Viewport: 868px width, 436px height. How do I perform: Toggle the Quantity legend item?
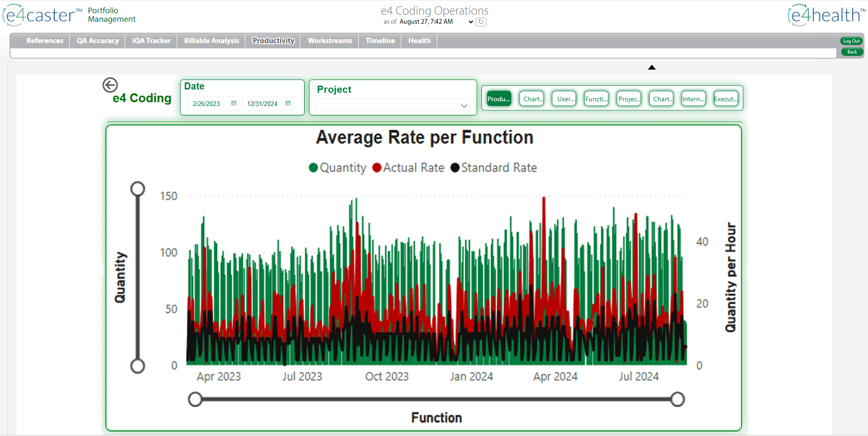coord(337,168)
